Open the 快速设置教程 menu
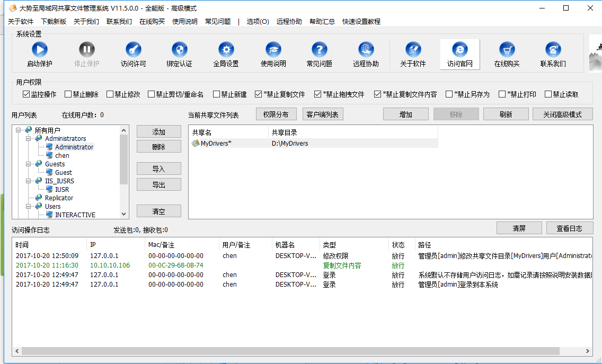The width and height of the screenshot is (602, 364). (x=361, y=22)
